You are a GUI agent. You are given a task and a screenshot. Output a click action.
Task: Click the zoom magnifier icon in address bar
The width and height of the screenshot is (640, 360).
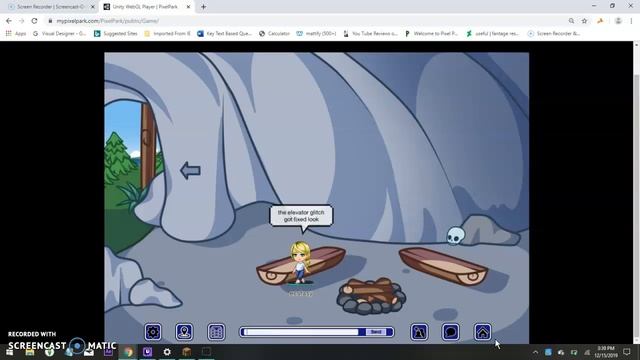click(571, 21)
